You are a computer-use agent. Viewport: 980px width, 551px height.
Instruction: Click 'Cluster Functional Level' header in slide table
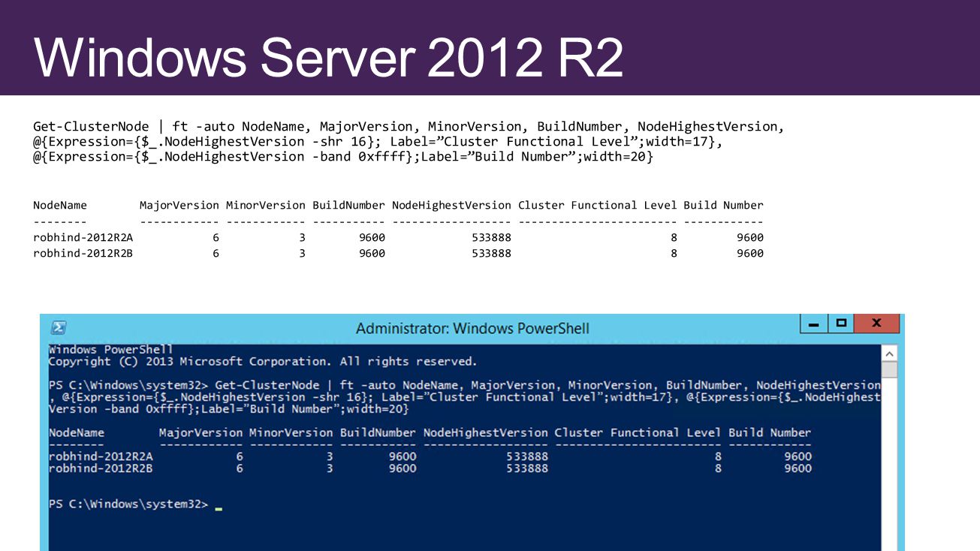coord(598,206)
